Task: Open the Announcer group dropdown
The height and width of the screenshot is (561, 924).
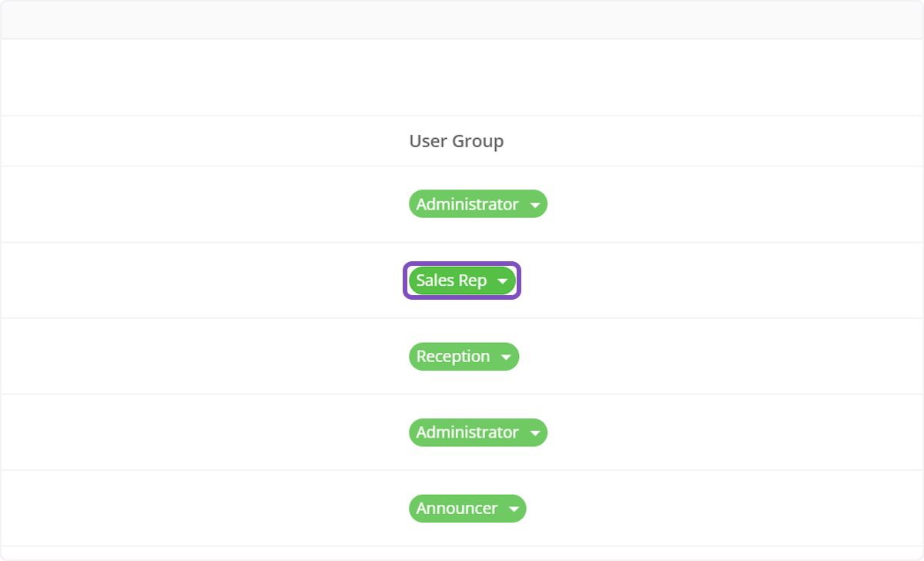Action: pos(467,509)
